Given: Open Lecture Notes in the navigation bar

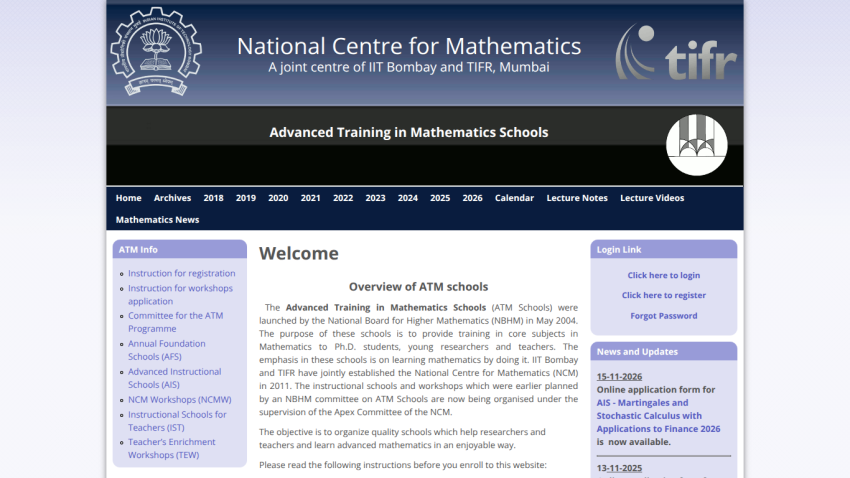Looking at the screenshot, I should 577,198.
